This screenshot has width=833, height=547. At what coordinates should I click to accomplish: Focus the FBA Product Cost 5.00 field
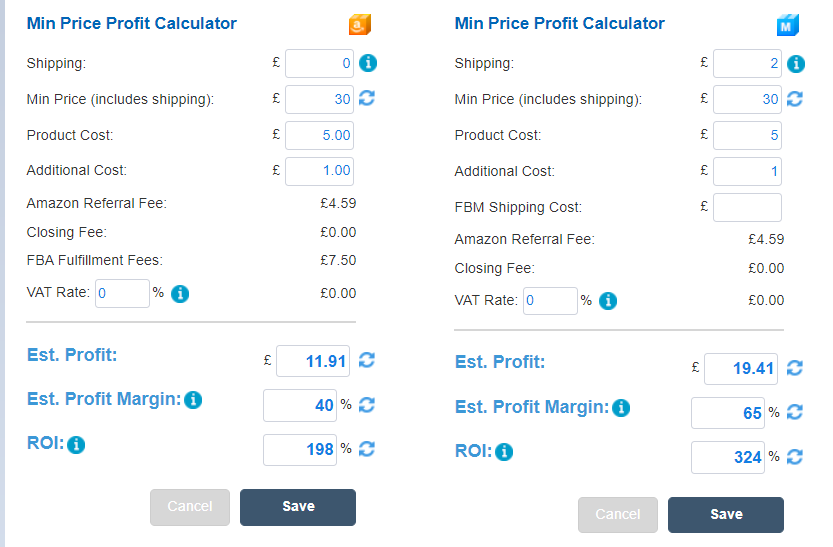click(x=319, y=135)
